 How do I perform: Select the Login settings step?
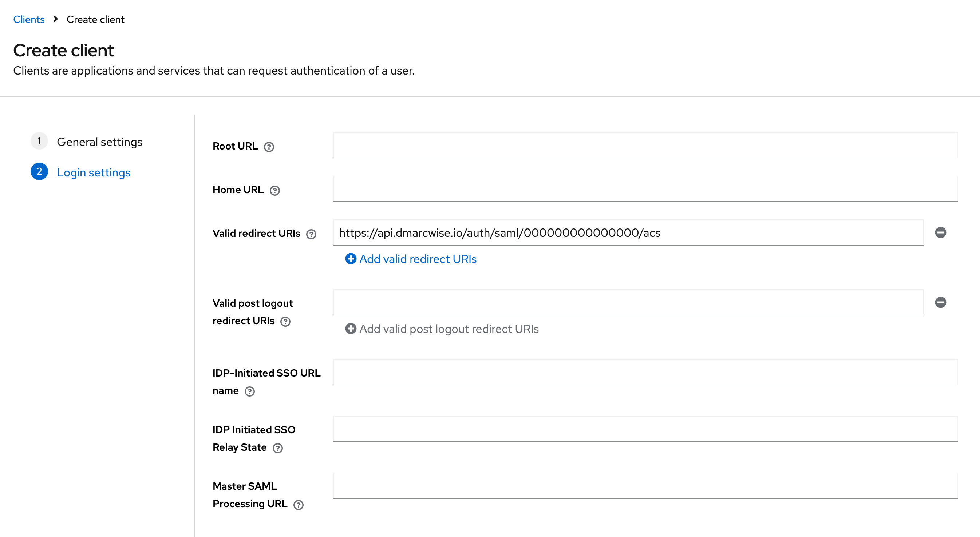click(x=93, y=172)
